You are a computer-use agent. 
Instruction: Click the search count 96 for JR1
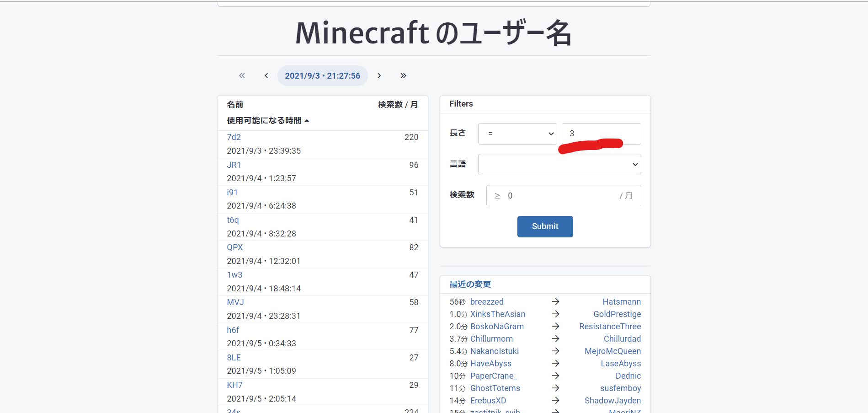tap(414, 165)
